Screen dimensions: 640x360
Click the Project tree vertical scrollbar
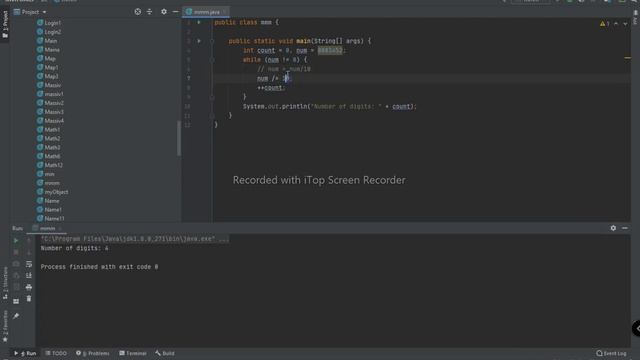pos(179,138)
